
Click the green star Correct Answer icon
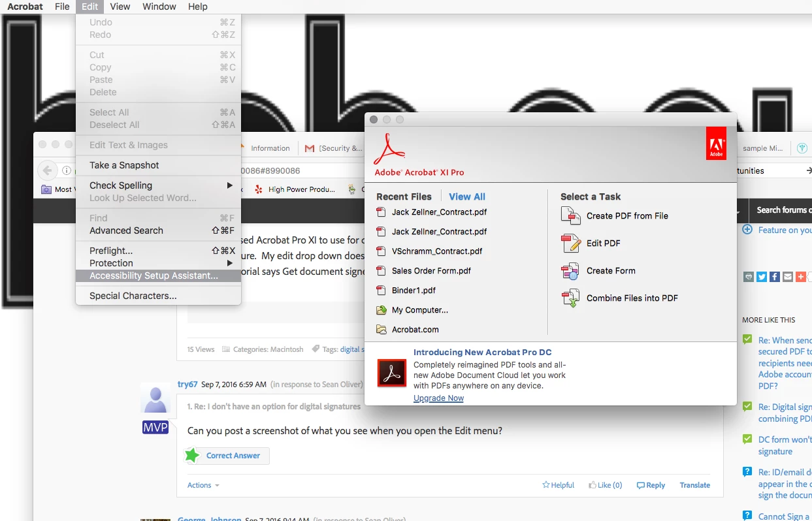[x=192, y=455]
